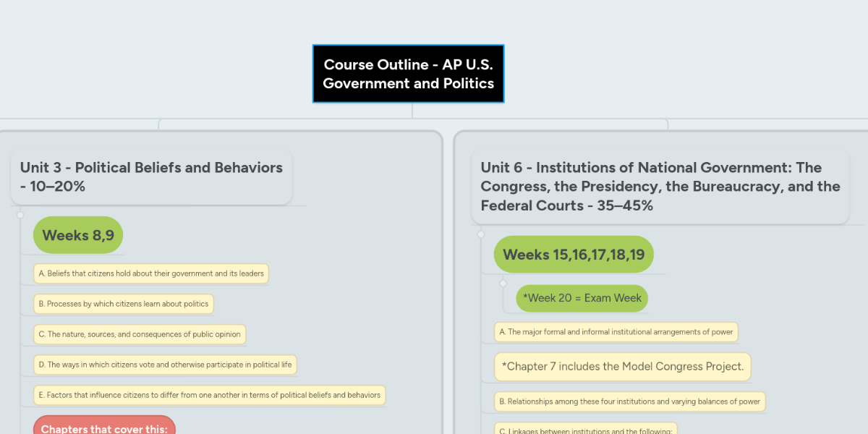Select the "Unit 6 - Institutions of National Government" node

point(660,186)
